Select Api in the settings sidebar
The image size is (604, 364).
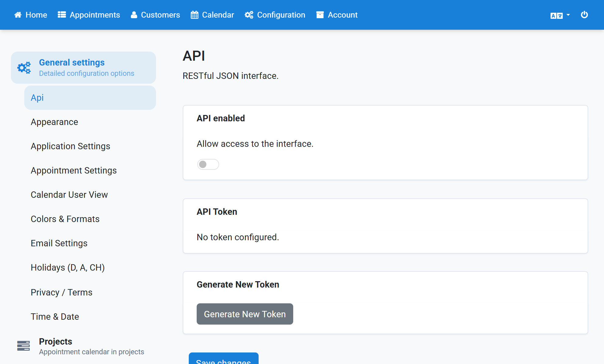coord(90,98)
